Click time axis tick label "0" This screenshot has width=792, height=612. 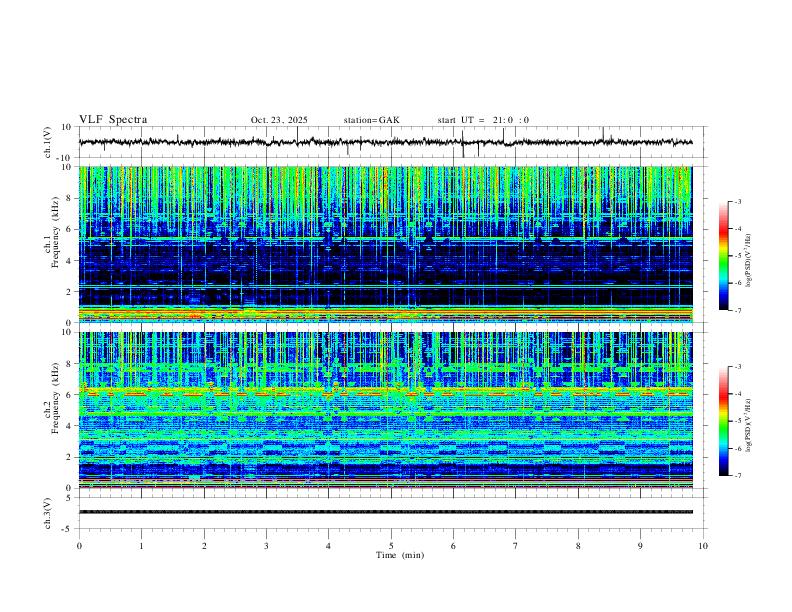[79, 546]
